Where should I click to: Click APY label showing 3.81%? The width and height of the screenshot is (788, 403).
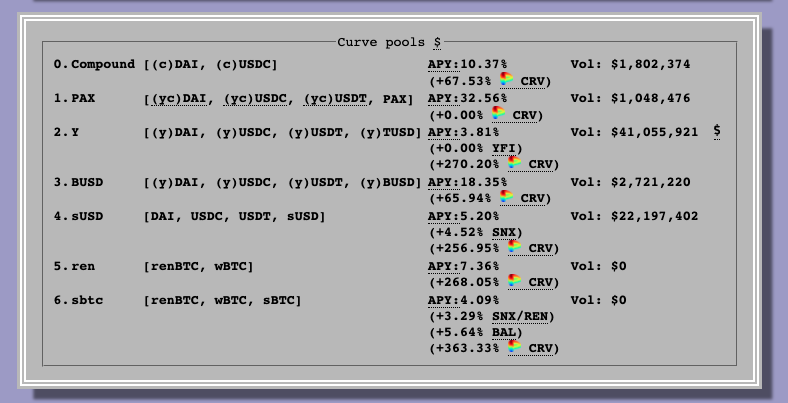click(444, 132)
